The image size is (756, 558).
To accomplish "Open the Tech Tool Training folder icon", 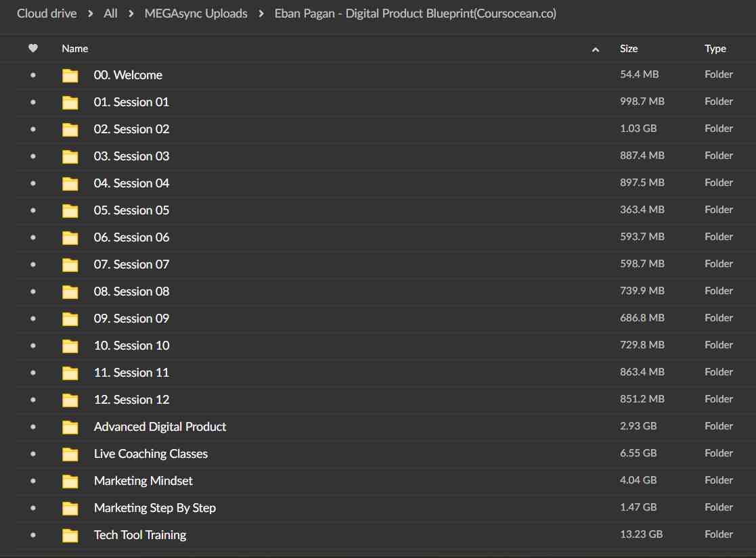I will (x=70, y=535).
